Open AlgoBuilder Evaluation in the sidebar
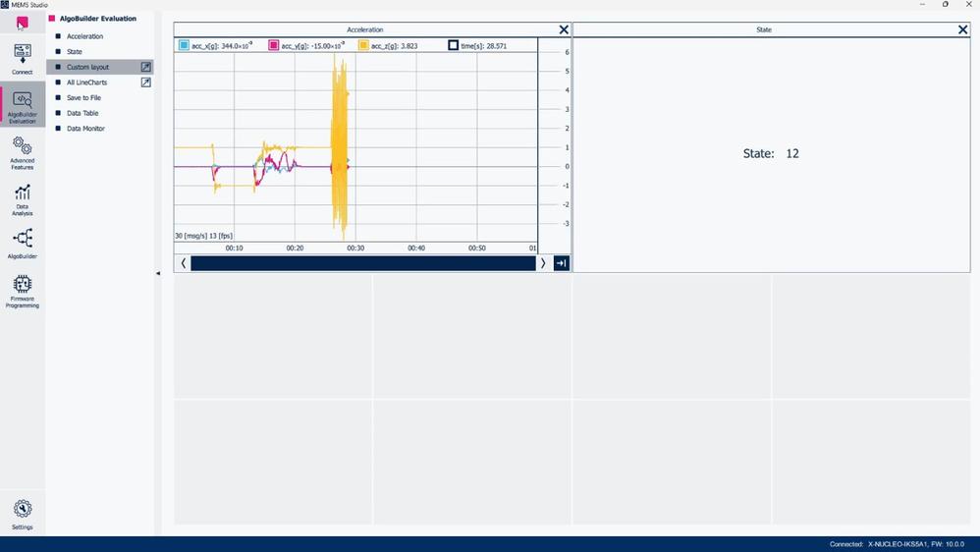Screen dimensions: 980x552 (x=22, y=106)
